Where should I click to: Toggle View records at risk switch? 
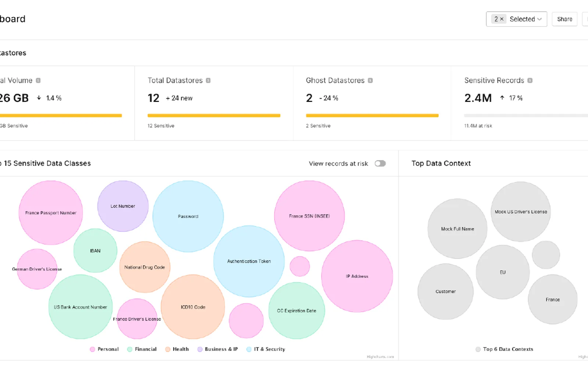point(380,163)
